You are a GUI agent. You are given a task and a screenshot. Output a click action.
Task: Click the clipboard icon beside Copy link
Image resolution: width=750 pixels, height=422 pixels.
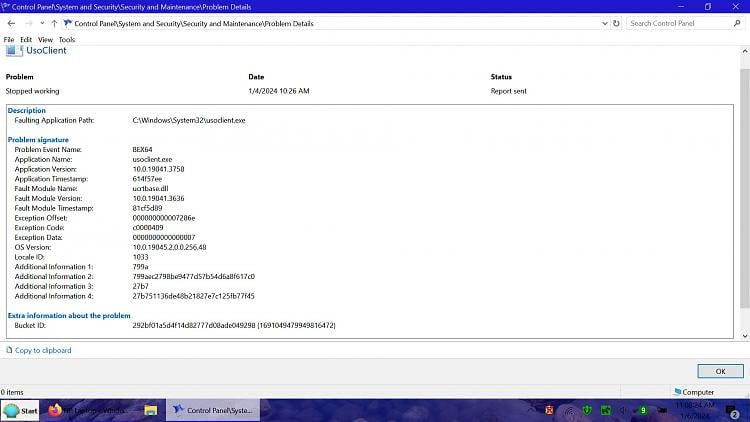(9, 350)
